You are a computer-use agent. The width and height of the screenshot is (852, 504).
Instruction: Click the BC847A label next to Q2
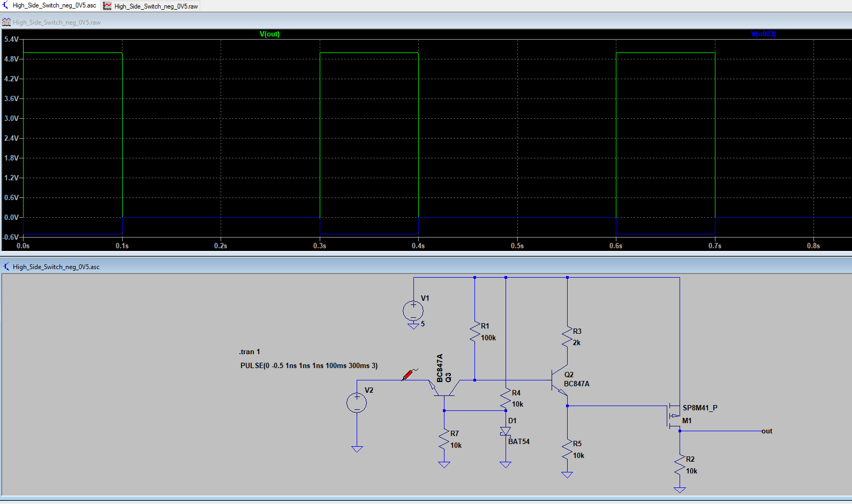pos(577,384)
